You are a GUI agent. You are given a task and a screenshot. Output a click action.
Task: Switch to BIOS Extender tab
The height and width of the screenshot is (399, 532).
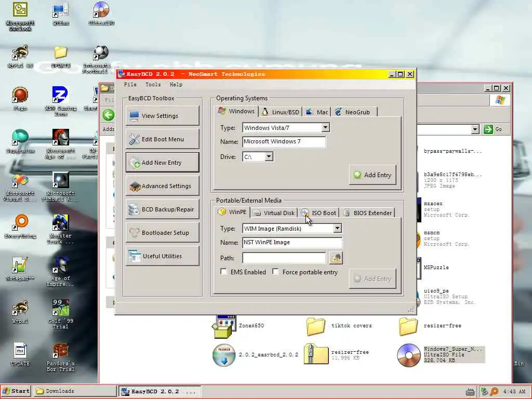tap(368, 212)
